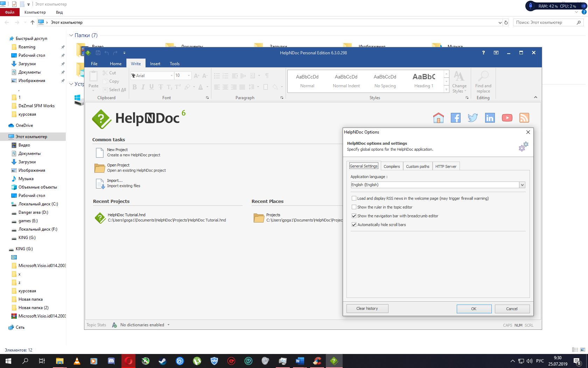
Task: Click Topic Stats in the status bar
Action: [96, 325]
